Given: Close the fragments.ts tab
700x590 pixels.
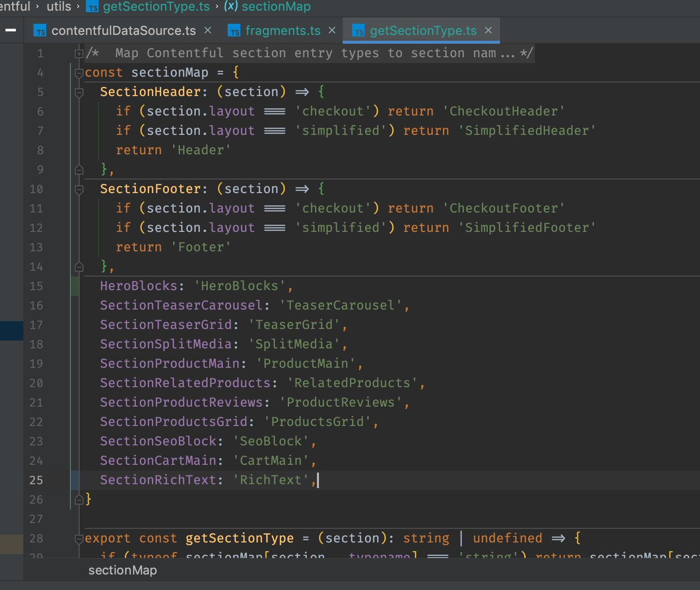Looking at the screenshot, I should click(x=332, y=30).
